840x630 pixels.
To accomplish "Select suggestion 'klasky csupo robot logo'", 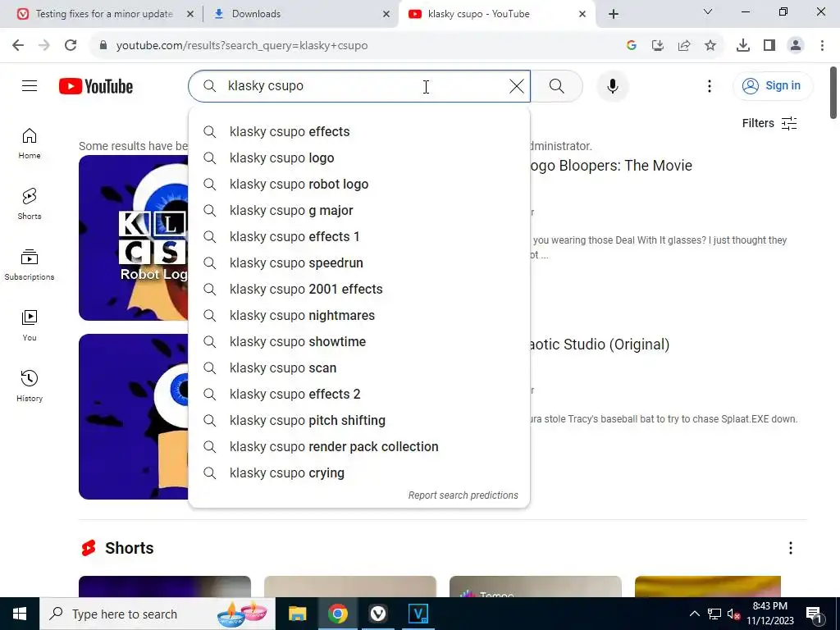I will [359, 184].
